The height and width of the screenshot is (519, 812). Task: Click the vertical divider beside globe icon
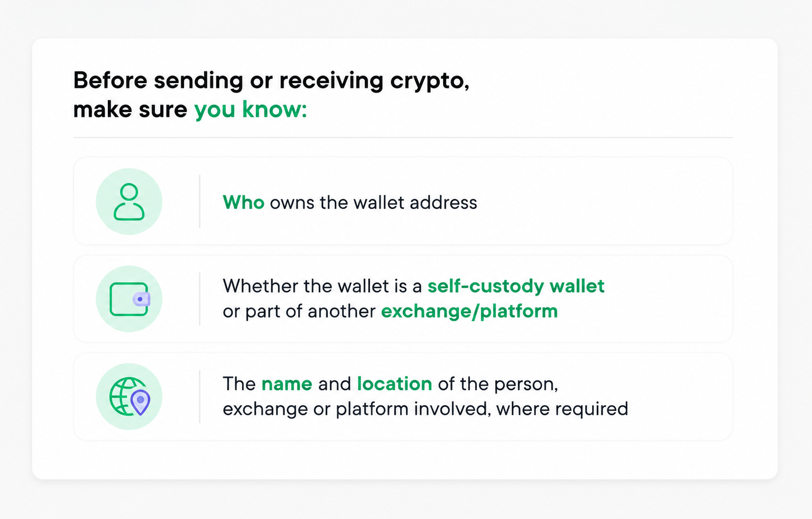coord(200,397)
